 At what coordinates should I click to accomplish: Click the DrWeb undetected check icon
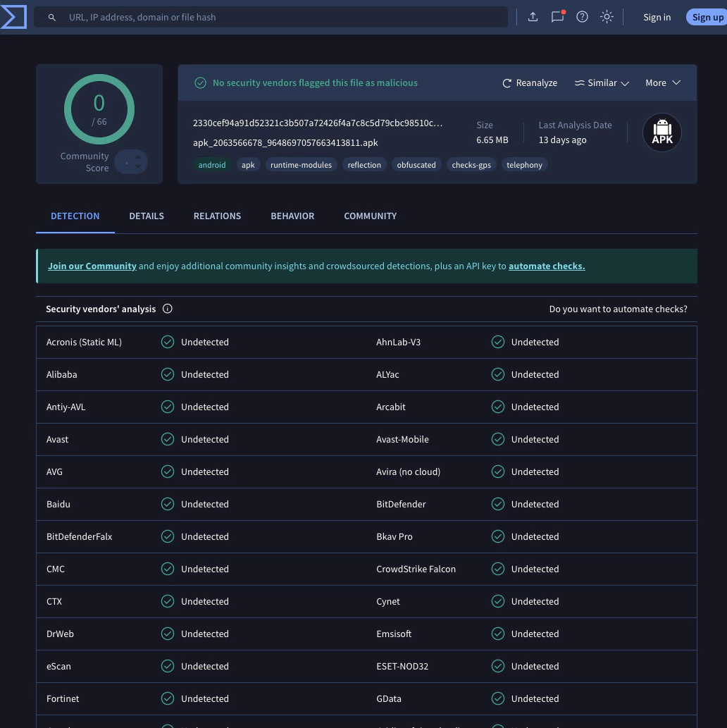click(x=168, y=634)
